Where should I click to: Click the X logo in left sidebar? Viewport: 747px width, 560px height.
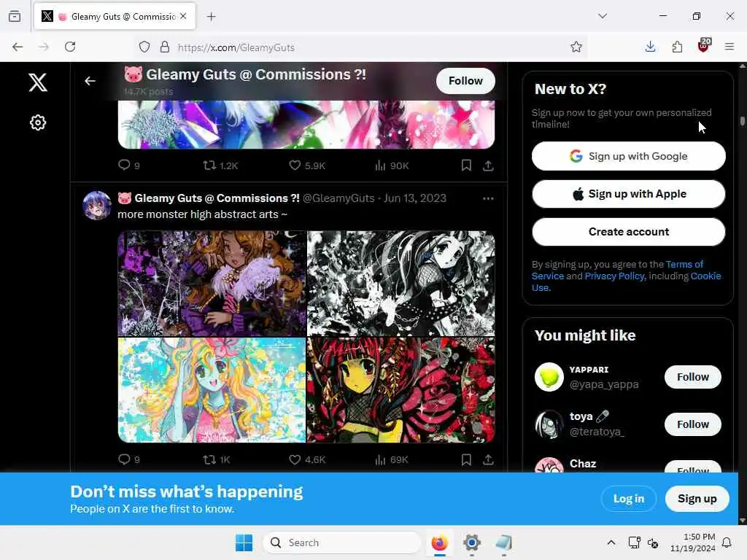[38, 82]
